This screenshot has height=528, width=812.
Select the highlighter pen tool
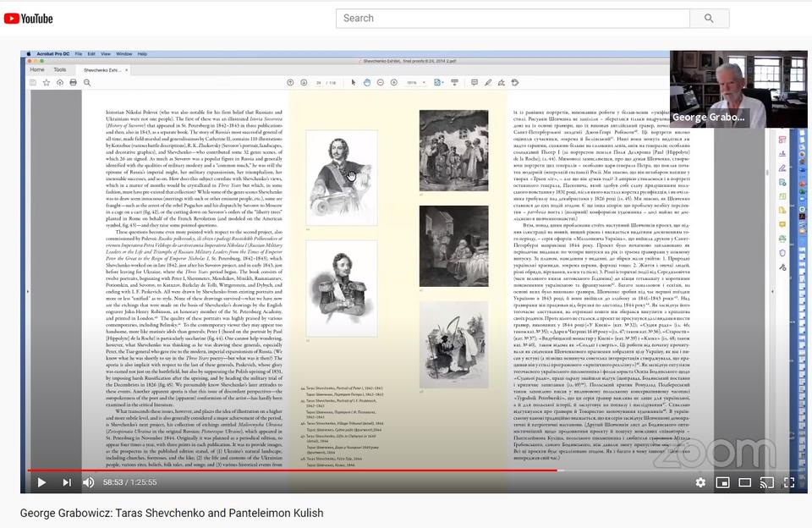click(x=488, y=82)
